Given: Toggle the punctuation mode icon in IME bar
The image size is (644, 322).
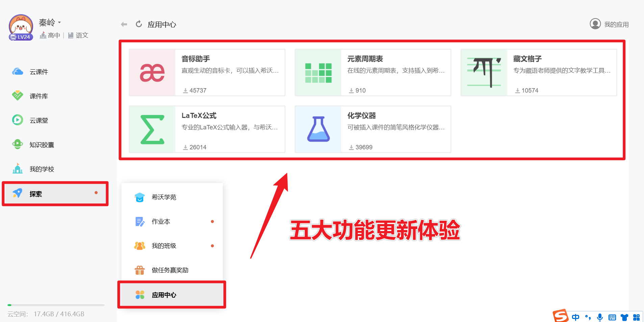Looking at the screenshot, I should coord(588,317).
